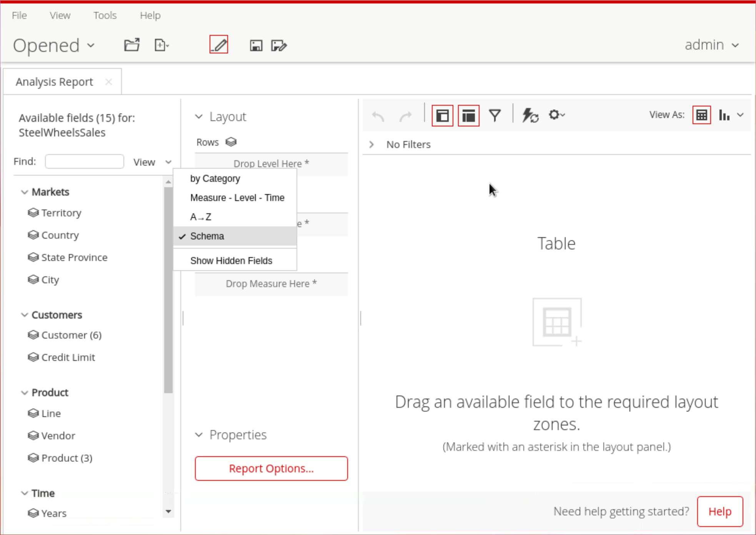Click the Help button at bottom right
Viewport: 756px width, 535px height.
click(719, 512)
